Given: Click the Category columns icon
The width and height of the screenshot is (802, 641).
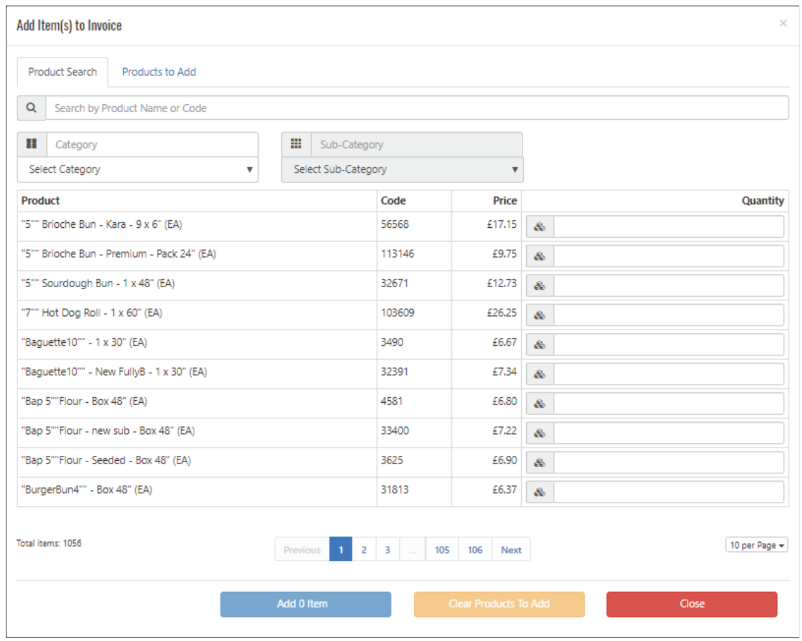Looking at the screenshot, I should [31, 145].
